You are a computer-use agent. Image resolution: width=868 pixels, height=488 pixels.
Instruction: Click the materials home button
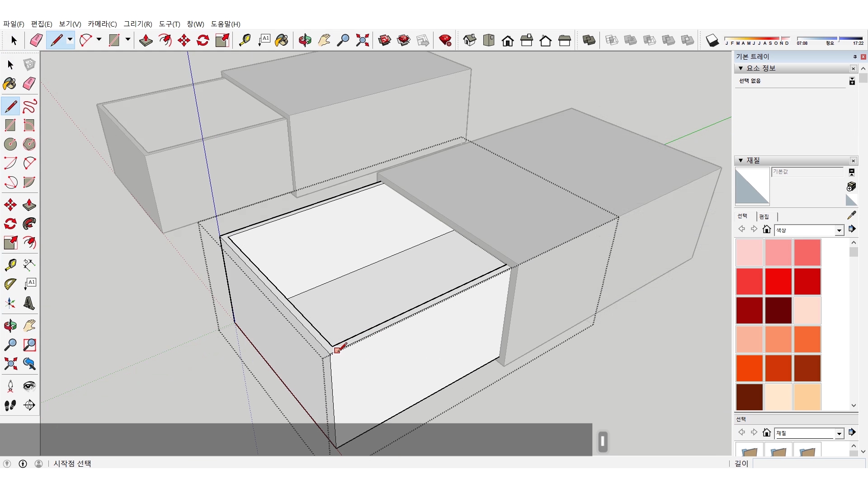pos(767,230)
